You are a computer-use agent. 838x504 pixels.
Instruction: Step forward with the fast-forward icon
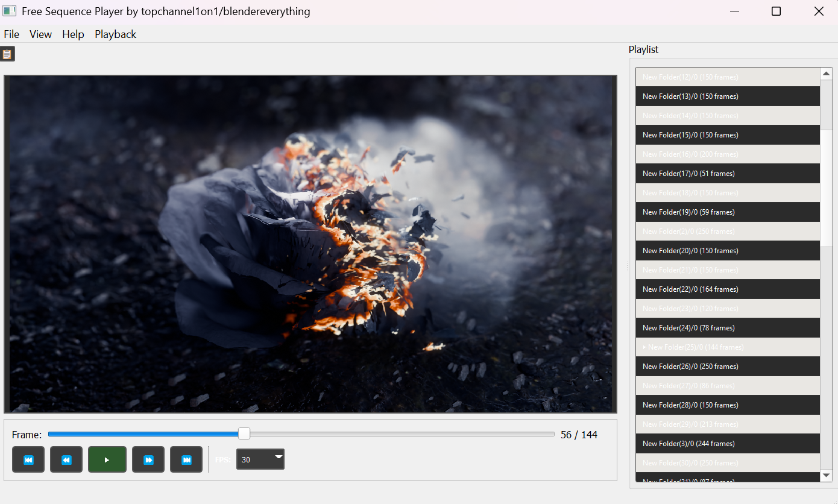148,459
